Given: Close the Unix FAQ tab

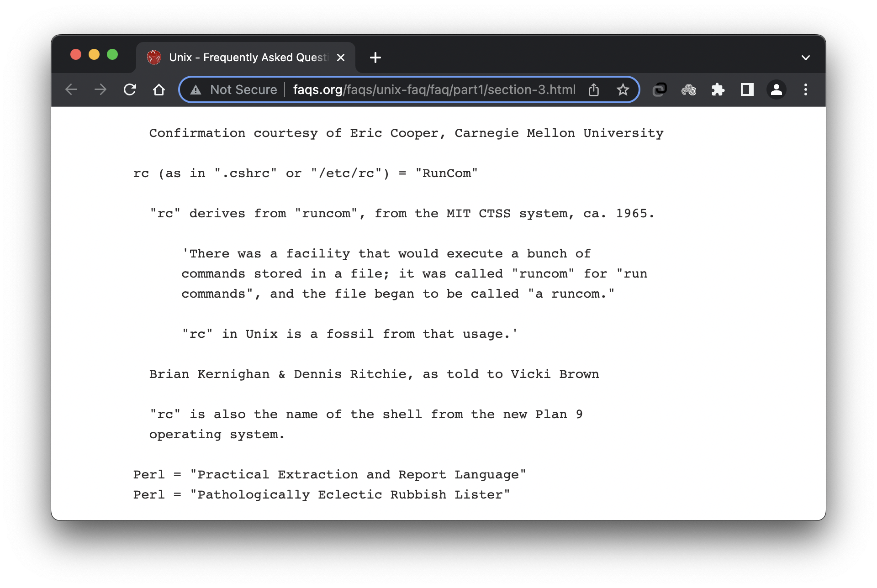Looking at the screenshot, I should click(341, 58).
